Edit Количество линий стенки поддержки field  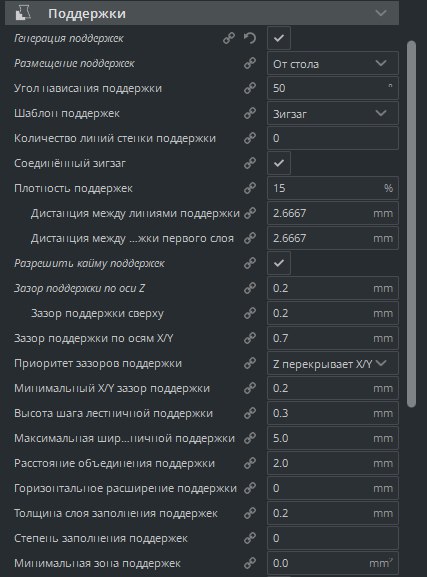point(333,138)
